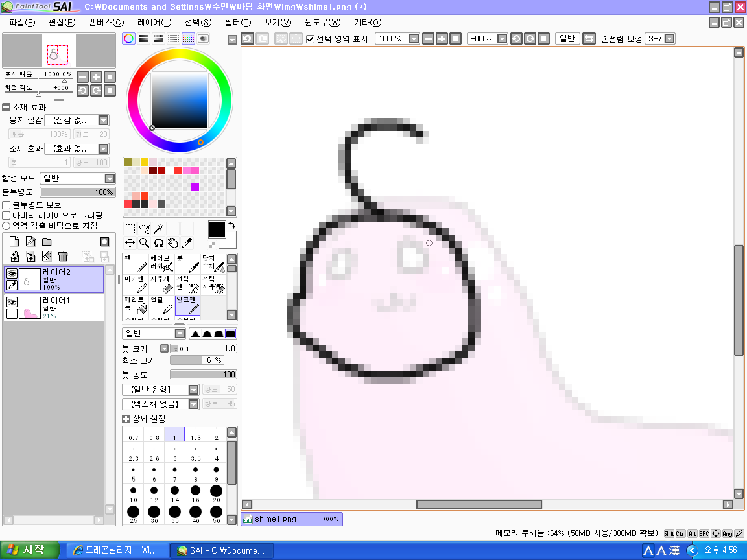Open the 손떨림 보정 S-7 dropdown
The width and height of the screenshot is (747, 560).
coord(670,39)
